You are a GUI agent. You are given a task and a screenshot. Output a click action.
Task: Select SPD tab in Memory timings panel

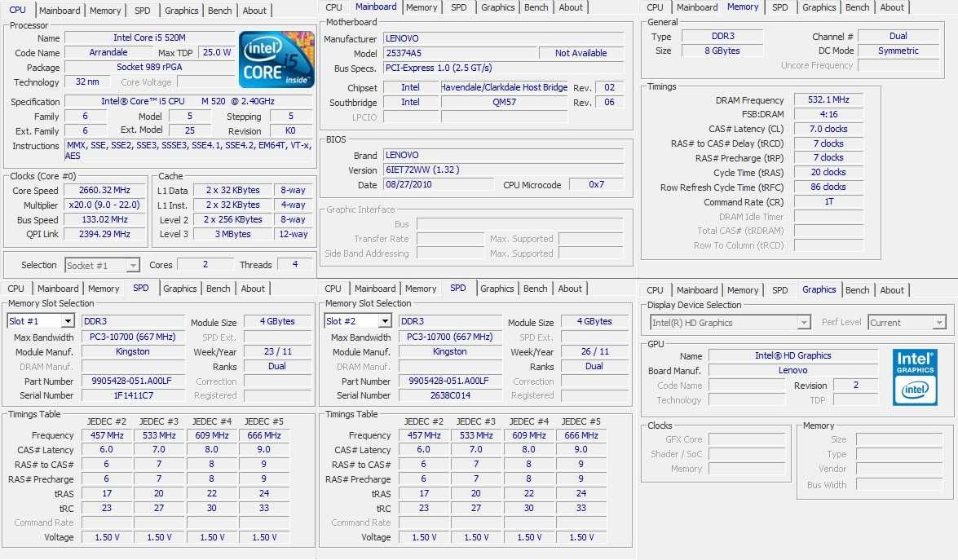coord(779,7)
